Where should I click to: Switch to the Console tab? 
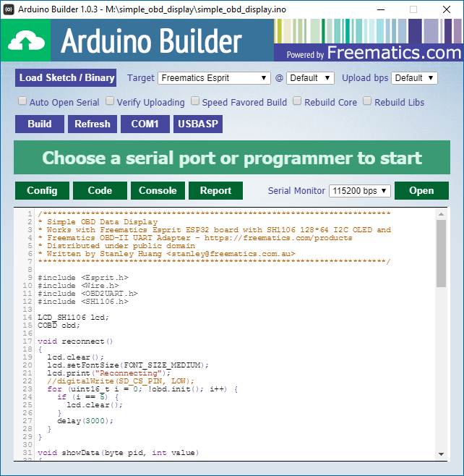(158, 191)
